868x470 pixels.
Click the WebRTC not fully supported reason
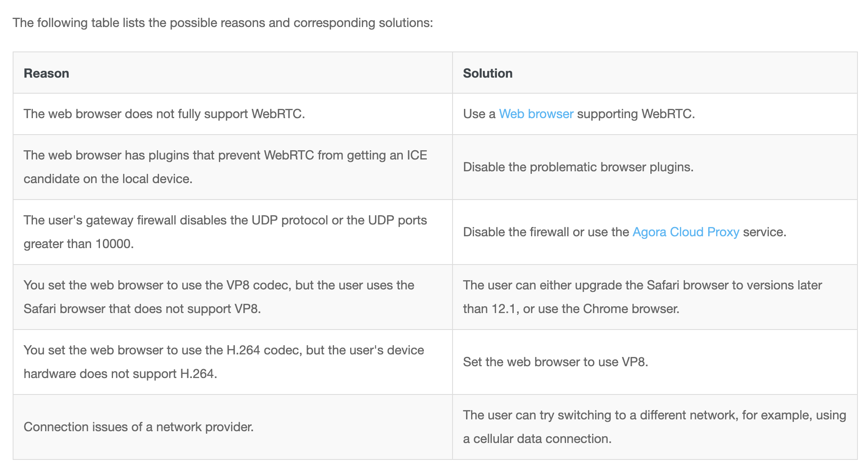[x=164, y=114]
